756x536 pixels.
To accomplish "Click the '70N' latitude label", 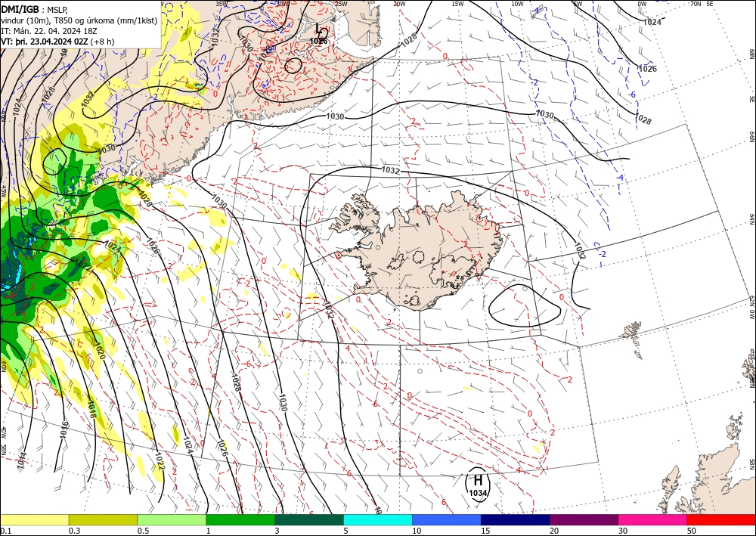I will pos(696,4).
